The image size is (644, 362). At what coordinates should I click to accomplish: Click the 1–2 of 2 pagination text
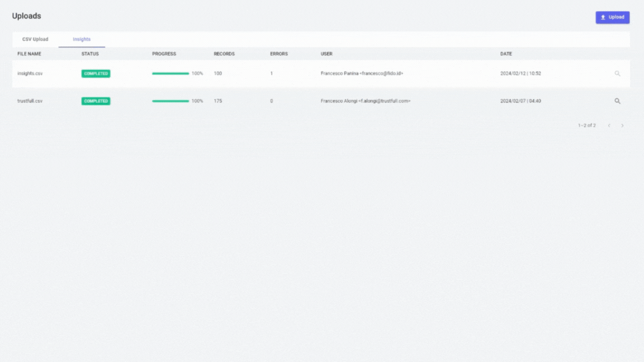point(586,126)
